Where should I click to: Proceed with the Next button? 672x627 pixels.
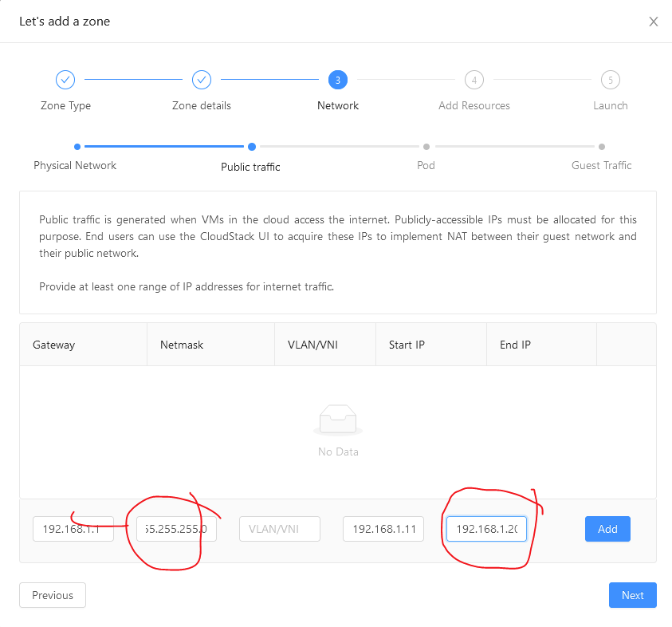(633, 595)
